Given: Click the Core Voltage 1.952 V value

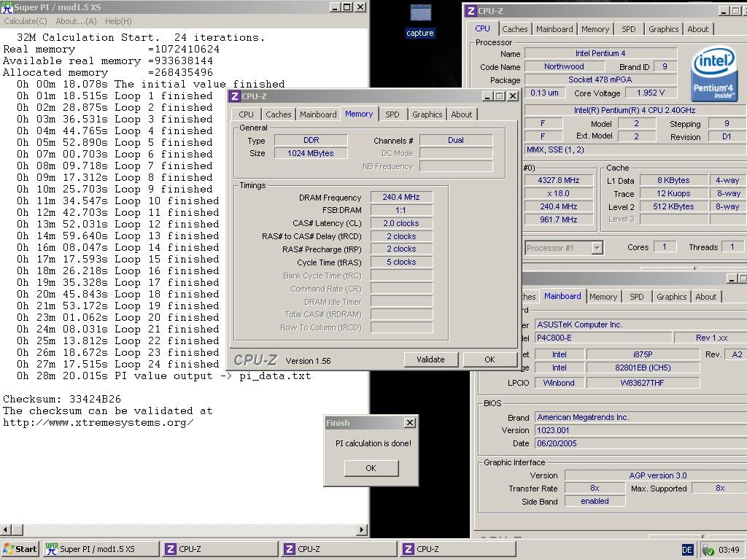Looking at the screenshot, I should point(651,93).
